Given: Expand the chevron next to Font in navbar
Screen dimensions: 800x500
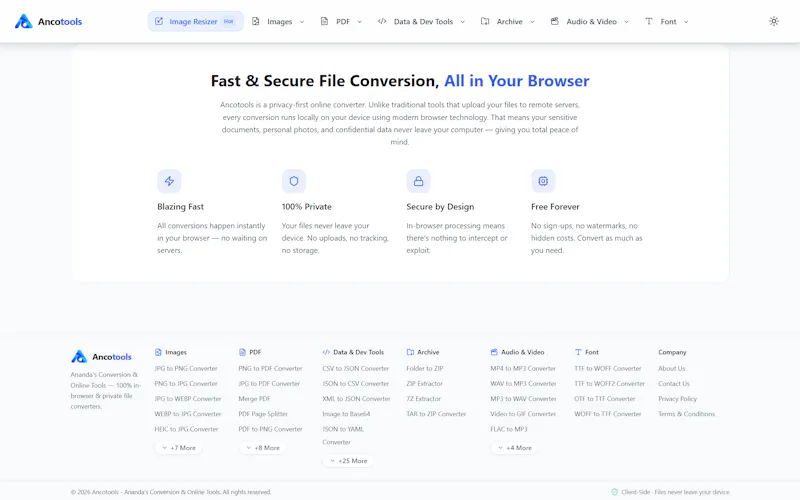Looking at the screenshot, I should pos(686,22).
